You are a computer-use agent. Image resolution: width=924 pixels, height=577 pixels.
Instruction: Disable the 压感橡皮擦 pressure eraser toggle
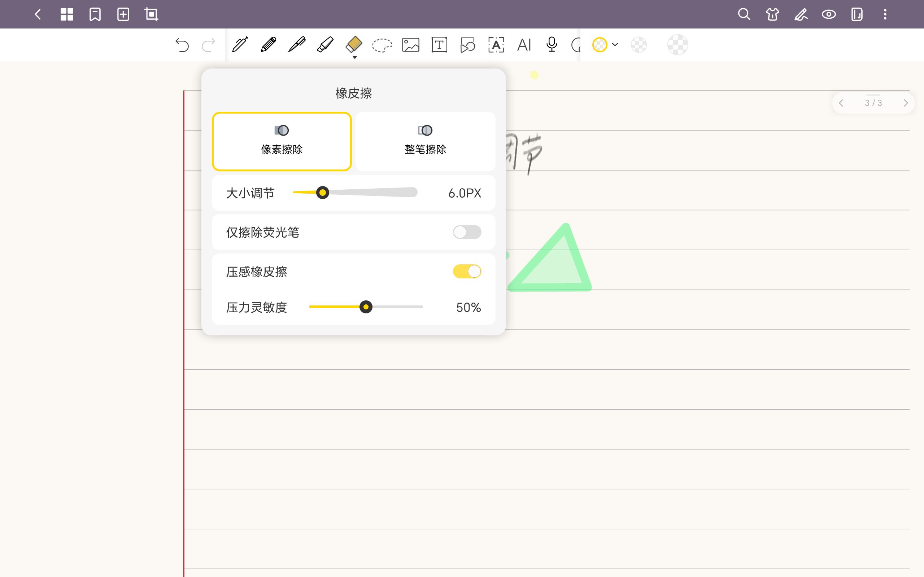[x=467, y=271]
